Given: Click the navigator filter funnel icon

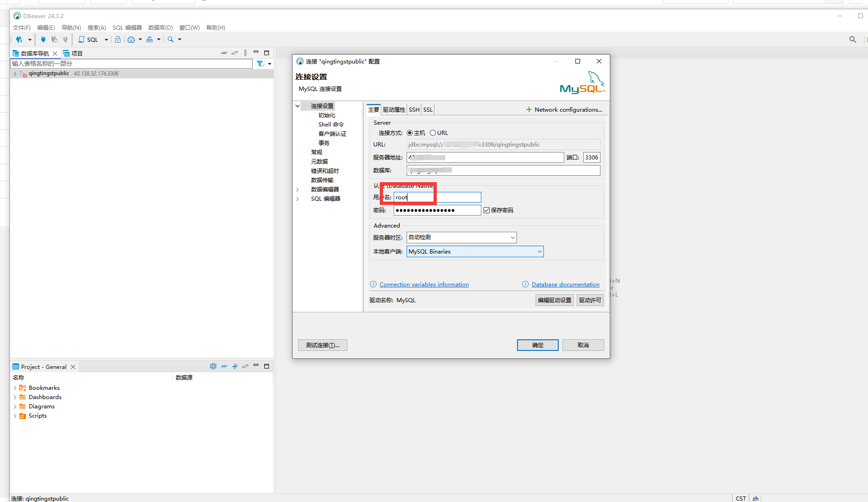Looking at the screenshot, I should [x=260, y=64].
